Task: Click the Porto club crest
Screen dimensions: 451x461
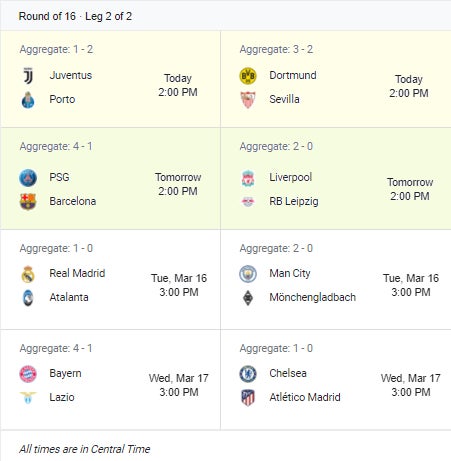Action: click(28, 100)
